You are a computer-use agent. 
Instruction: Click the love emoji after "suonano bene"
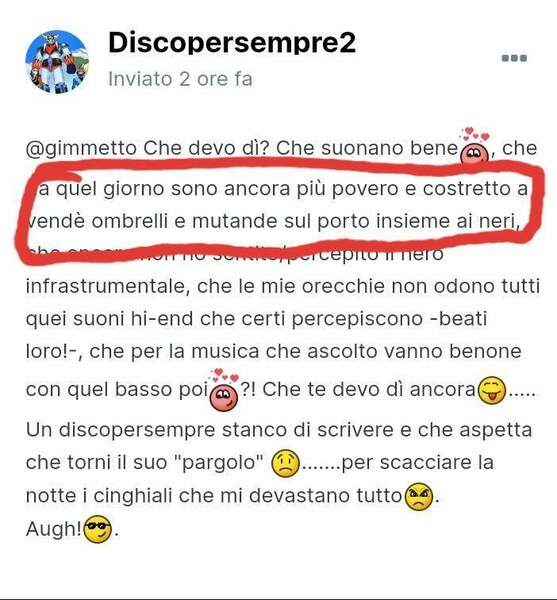pos(474,146)
